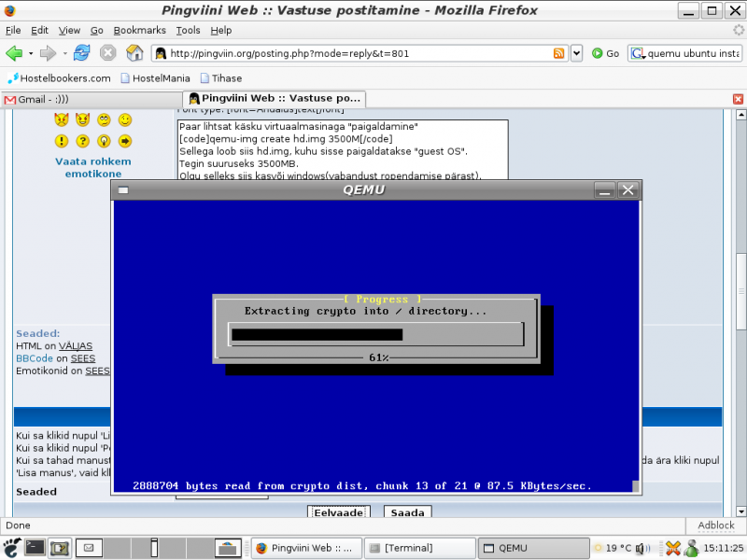This screenshot has height=560, width=747.
Task: Click the installer progress bar at 61%
Action: (x=376, y=334)
